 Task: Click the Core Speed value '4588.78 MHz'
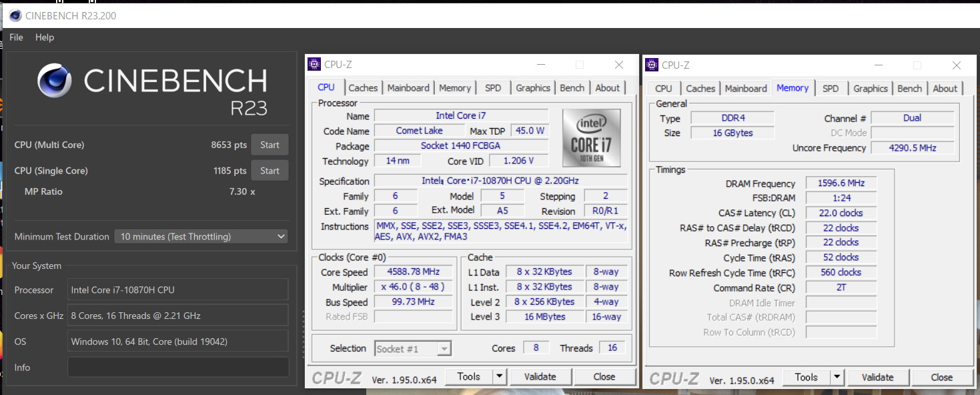pyautogui.click(x=413, y=272)
